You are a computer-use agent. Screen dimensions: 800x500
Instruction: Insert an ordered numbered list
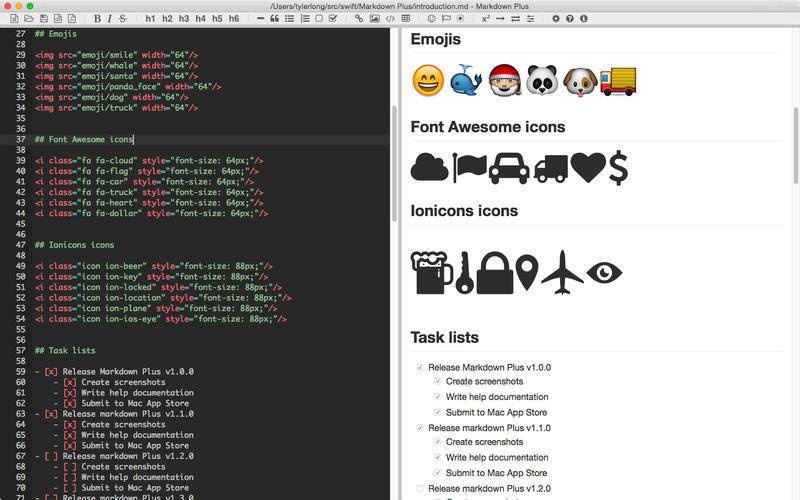point(305,18)
